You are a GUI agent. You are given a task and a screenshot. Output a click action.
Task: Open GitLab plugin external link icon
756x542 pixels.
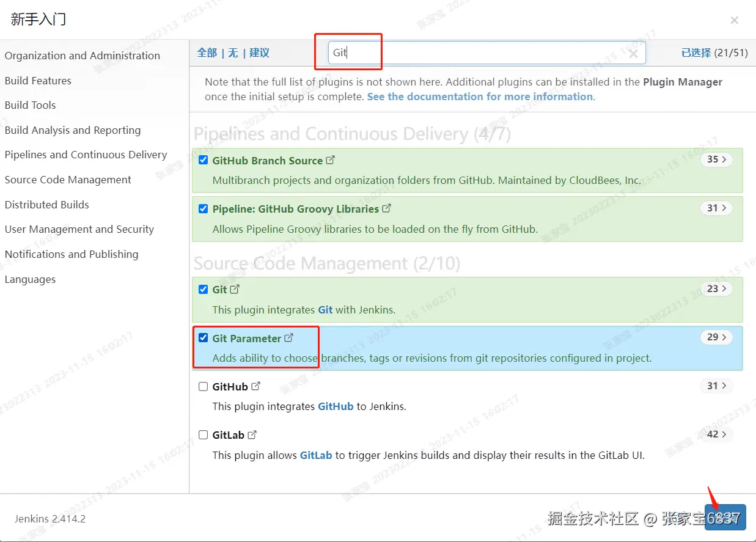tap(252, 434)
